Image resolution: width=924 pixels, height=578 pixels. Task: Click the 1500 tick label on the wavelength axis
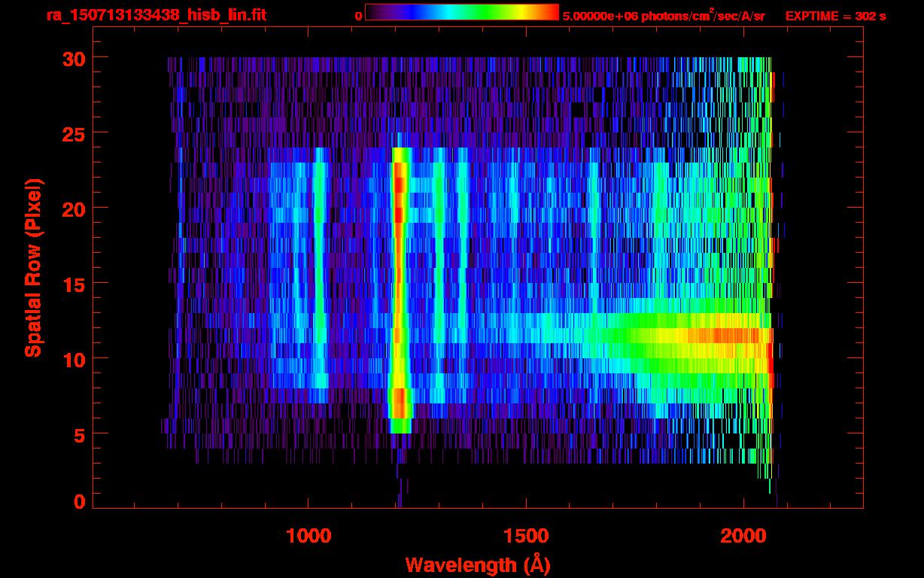coord(526,536)
